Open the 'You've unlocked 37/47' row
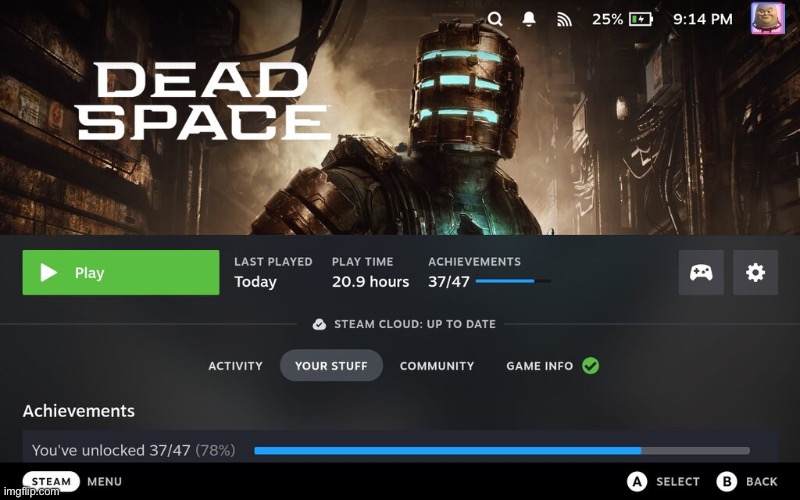800x500 pixels. (x=400, y=447)
